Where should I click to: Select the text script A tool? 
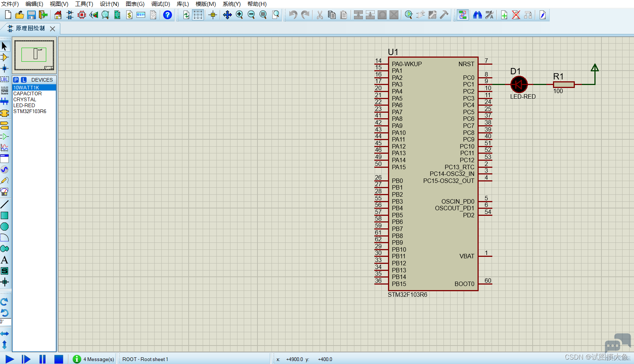click(4, 260)
